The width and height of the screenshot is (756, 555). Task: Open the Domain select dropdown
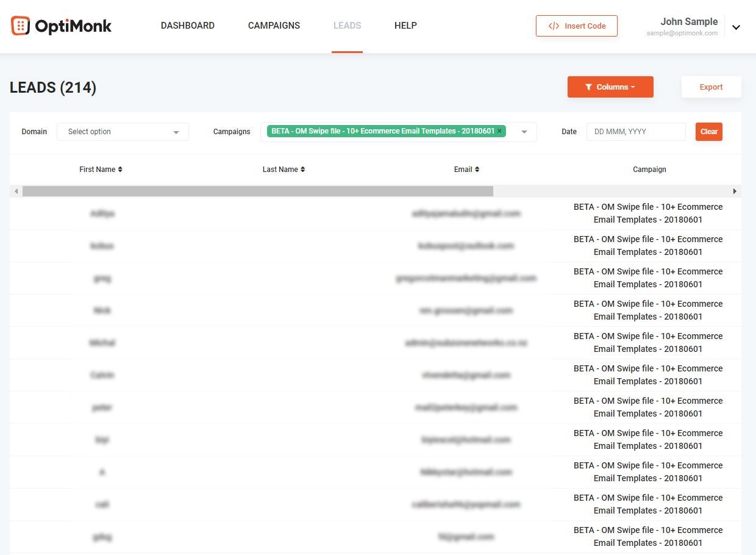pyautogui.click(x=123, y=132)
